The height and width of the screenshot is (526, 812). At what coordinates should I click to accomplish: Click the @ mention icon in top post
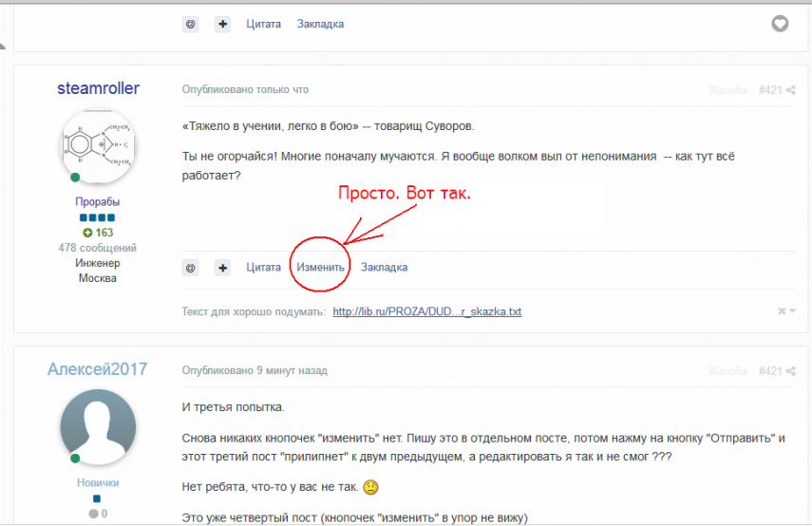pos(191,24)
